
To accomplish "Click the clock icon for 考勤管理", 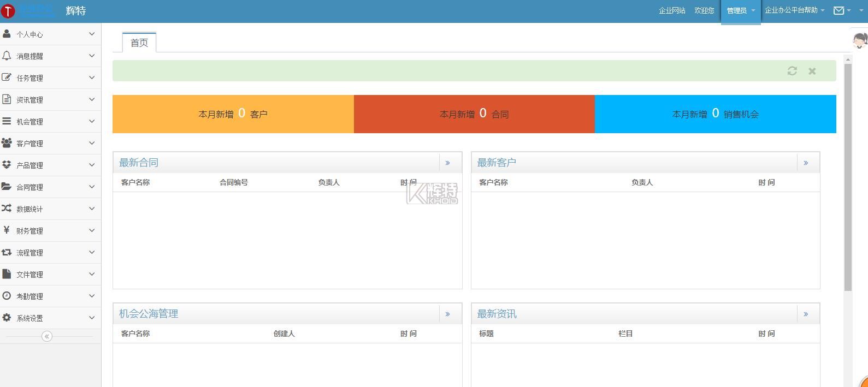I will coord(7,296).
